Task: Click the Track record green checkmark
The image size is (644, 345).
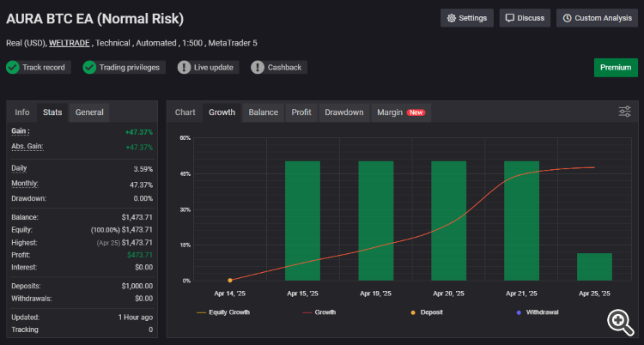Action: (13, 67)
